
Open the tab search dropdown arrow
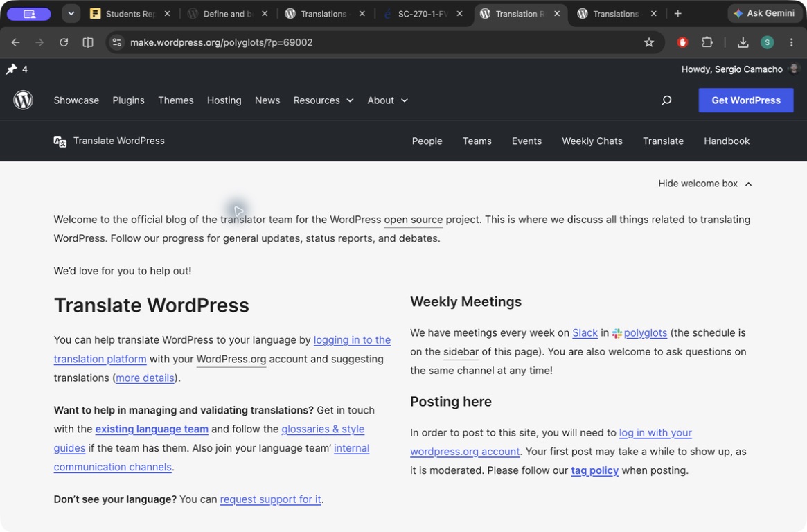(71, 14)
